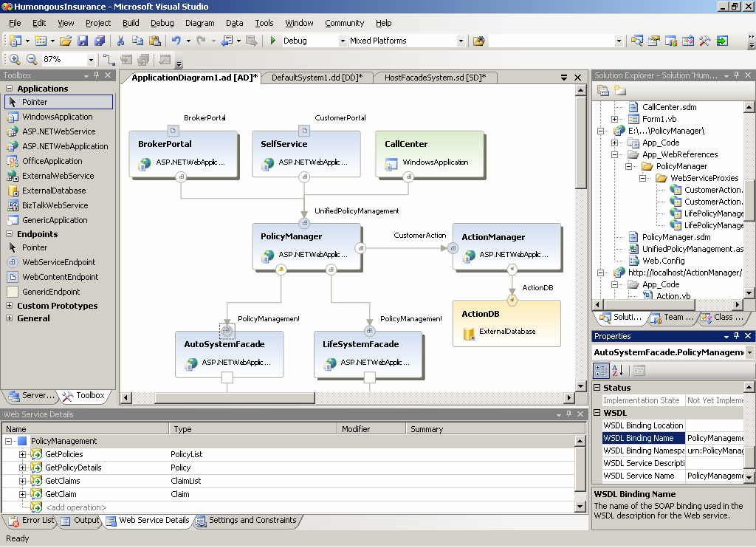This screenshot has height=548, width=756.
Task: Click the Categorized view icon in Properties
Action: pyautogui.click(x=601, y=371)
